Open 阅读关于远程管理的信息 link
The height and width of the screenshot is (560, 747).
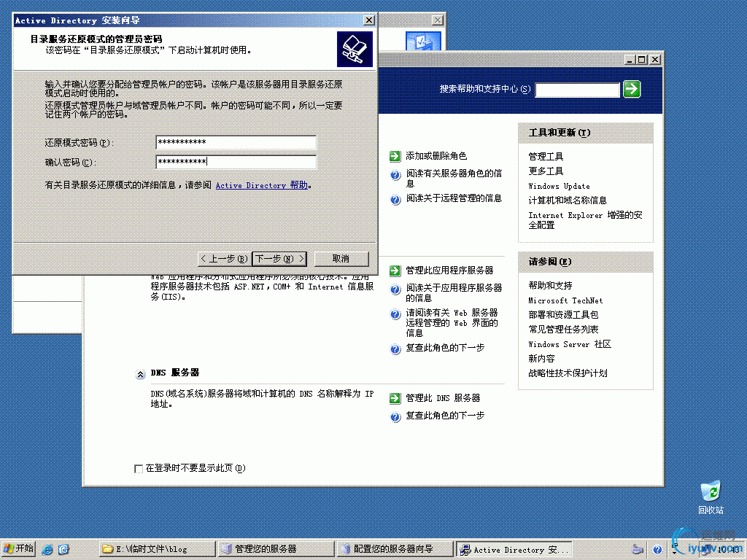454,198
